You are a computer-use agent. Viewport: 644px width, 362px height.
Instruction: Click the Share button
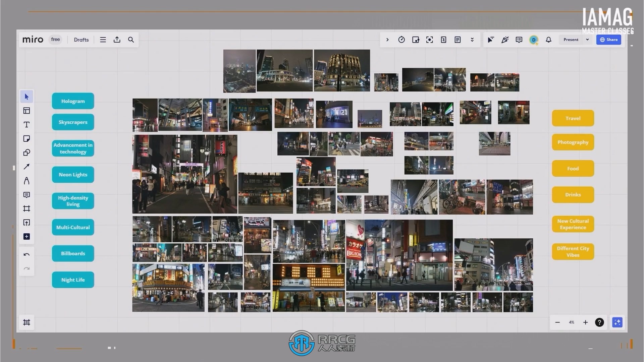coord(609,39)
